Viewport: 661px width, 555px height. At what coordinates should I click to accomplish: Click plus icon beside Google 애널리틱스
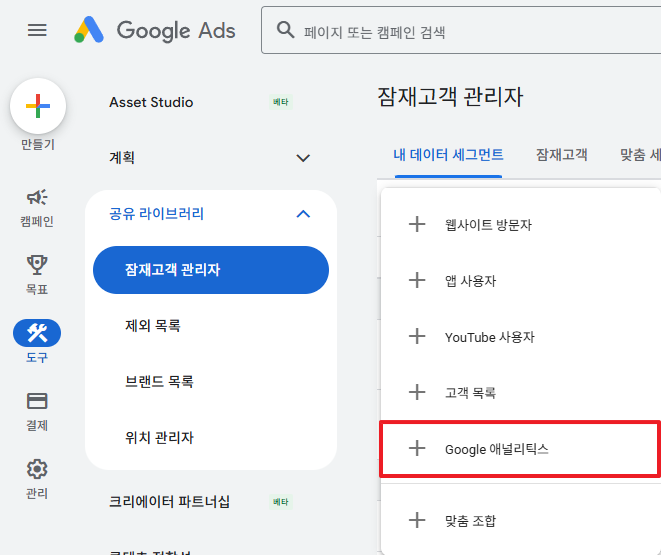pos(417,448)
